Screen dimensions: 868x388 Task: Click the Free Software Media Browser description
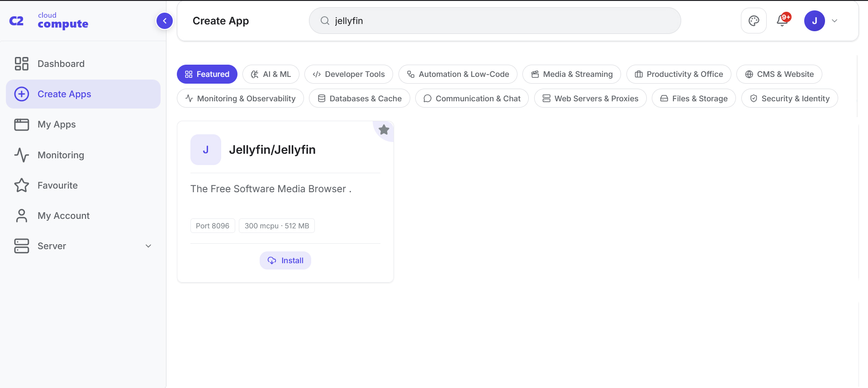pos(271,189)
